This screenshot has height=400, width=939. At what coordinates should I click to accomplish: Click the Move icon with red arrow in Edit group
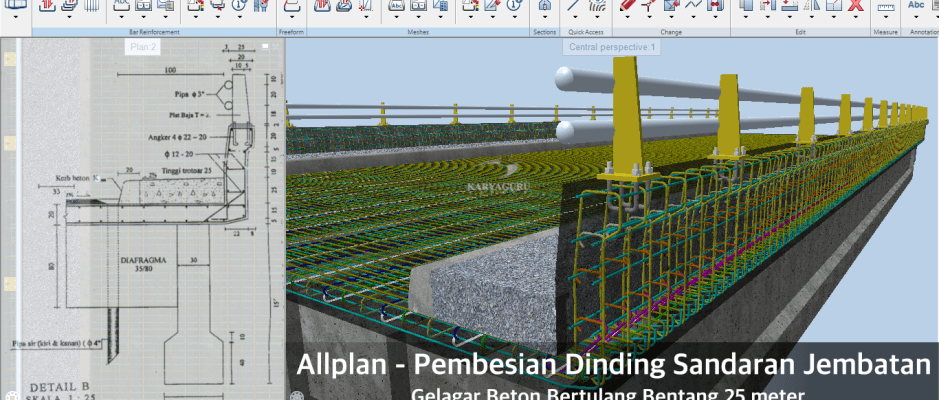pos(768,5)
